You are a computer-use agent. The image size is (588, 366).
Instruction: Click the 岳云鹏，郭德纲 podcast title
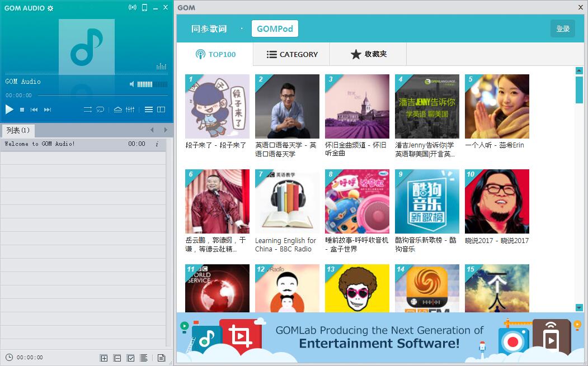tap(215, 245)
